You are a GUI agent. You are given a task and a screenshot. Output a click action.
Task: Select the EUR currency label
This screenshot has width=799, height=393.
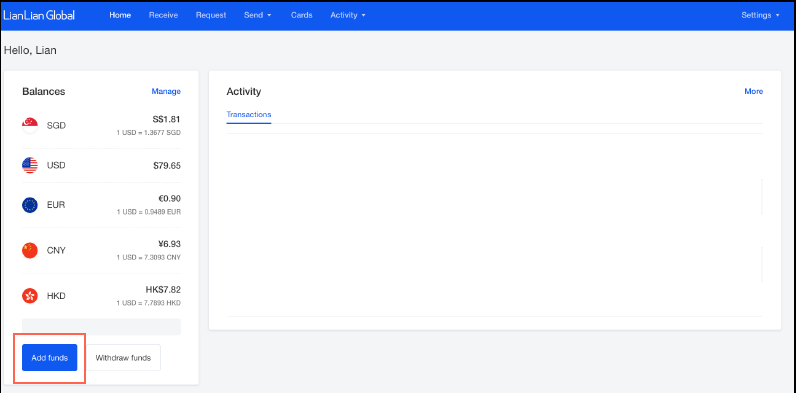[x=56, y=205]
